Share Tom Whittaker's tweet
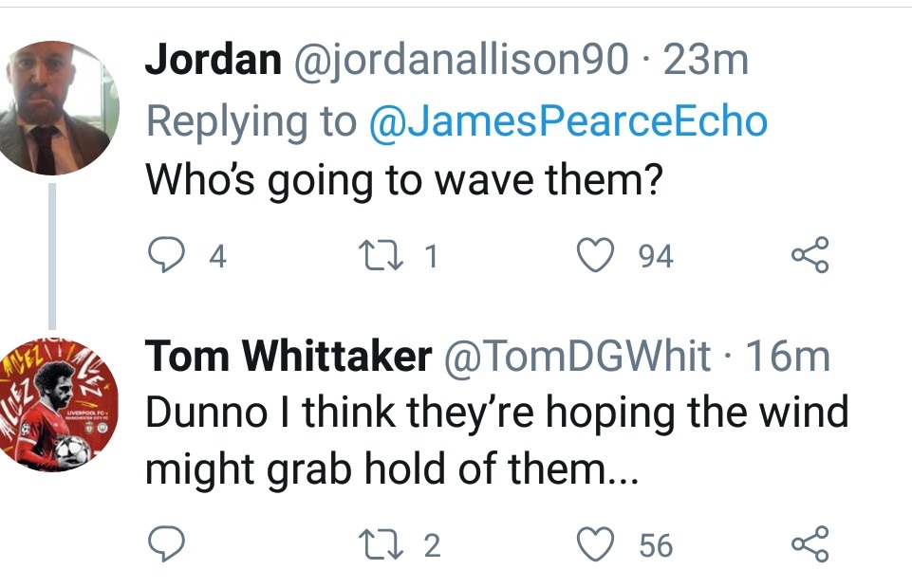The width and height of the screenshot is (912, 588). (810, 544)
